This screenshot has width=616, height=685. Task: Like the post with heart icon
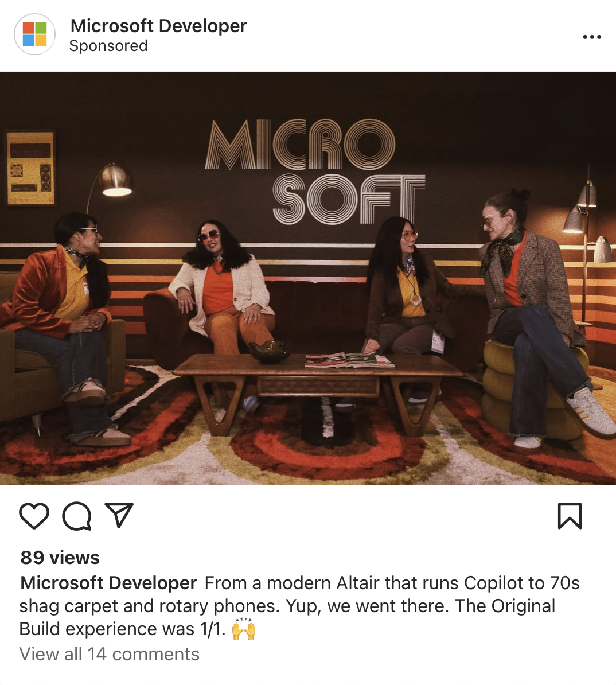tap(34, 516)
